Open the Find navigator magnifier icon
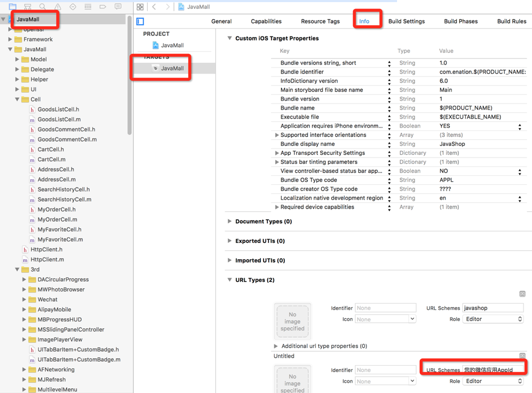532x393 pixels. [x=42, y=6]
